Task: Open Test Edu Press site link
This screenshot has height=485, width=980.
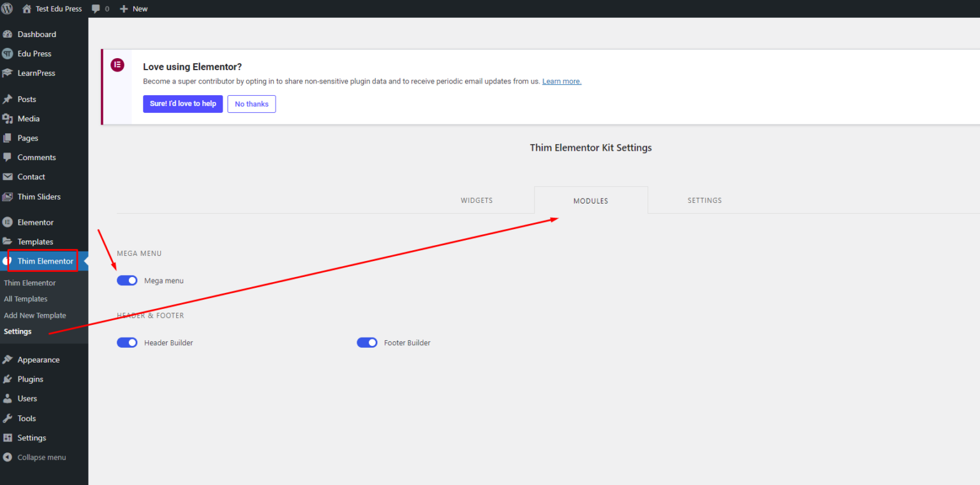Action: click(59, 9)
